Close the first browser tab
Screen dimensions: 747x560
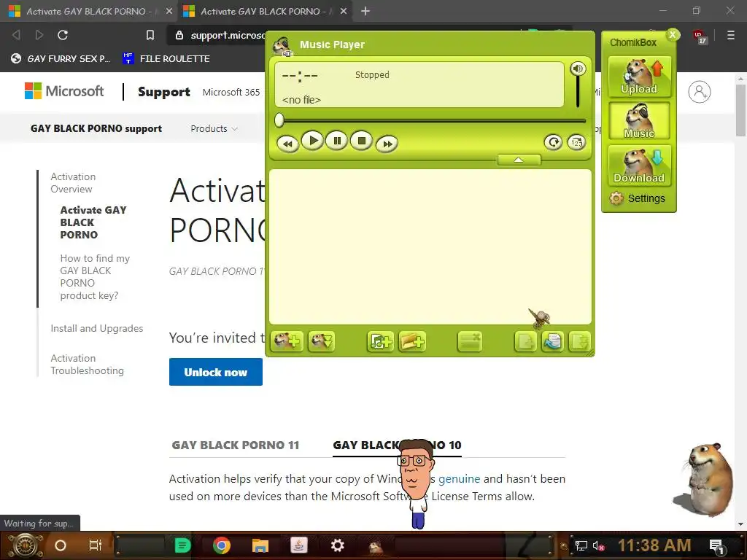169,11
